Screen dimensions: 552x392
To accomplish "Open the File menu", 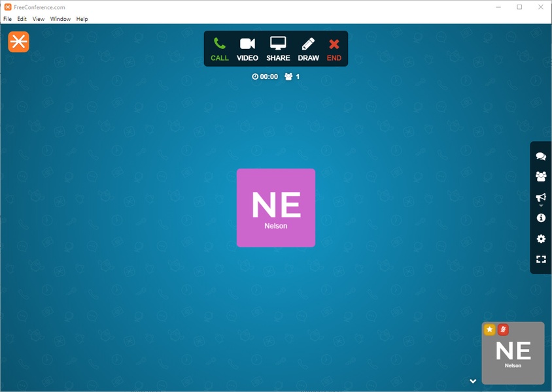I will coord(7,19).
